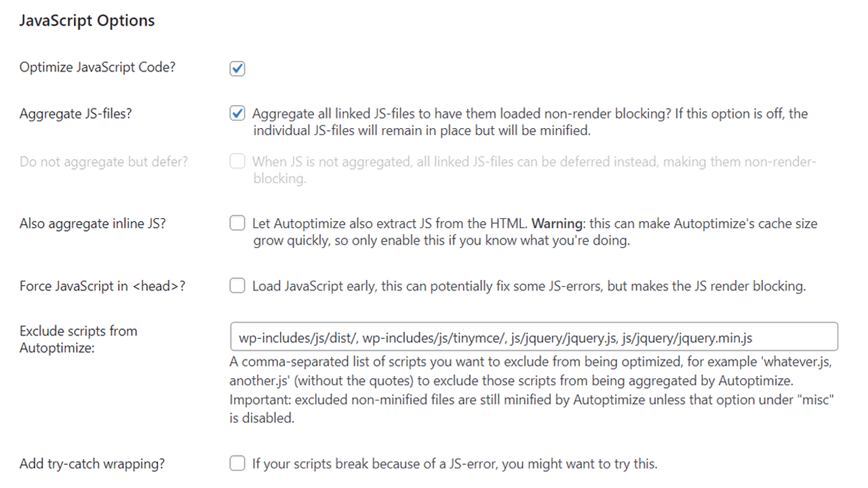Click the 'Load JavaScript early' description text
The image size is (868, 488).
pos(528,286)
